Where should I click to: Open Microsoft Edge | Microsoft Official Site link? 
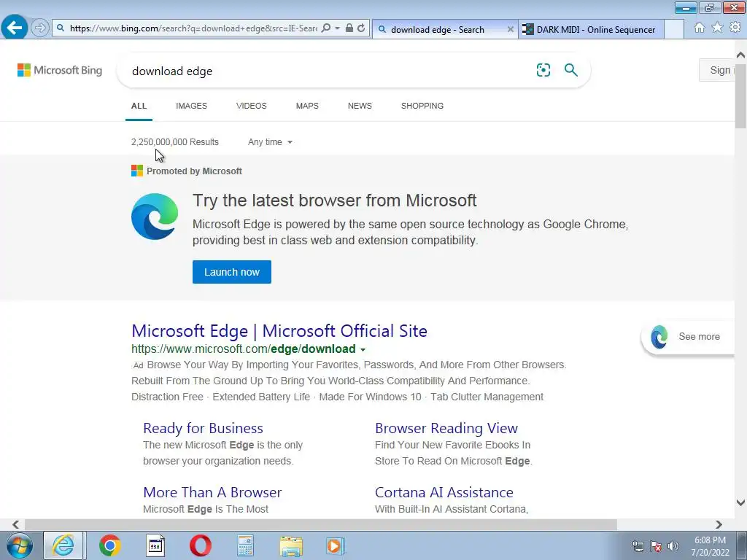(x=279, y=331)
